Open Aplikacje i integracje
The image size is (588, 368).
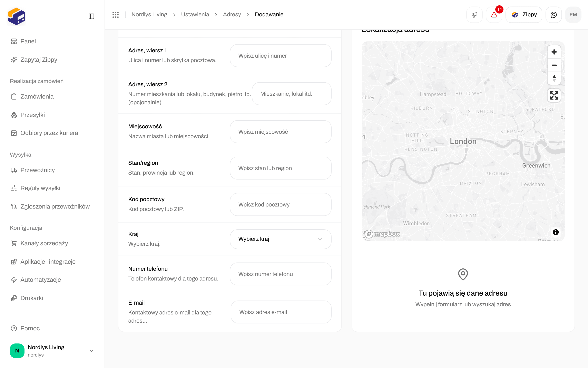(52, 262)
